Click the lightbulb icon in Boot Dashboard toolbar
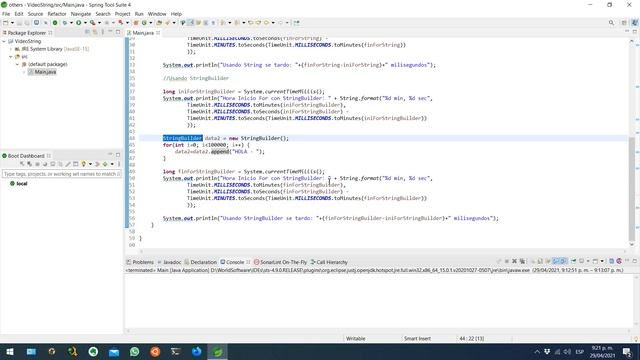 (x=84, y=164)
